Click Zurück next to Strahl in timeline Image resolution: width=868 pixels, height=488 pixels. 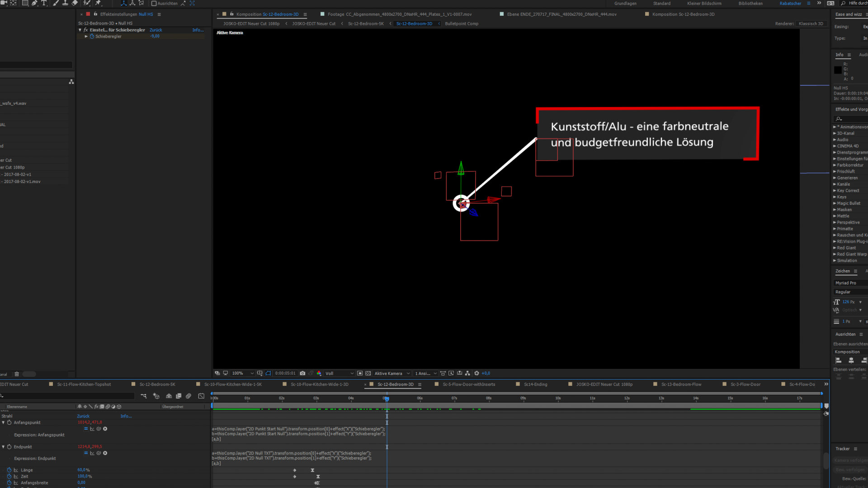click(x=83, y=416)
